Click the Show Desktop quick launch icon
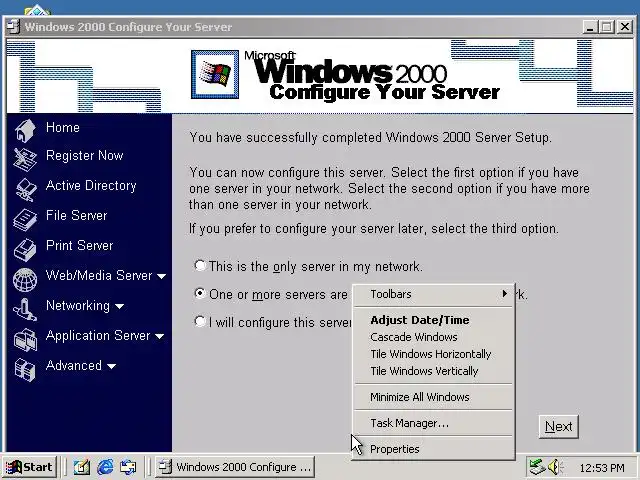 [x=82, y=467]
